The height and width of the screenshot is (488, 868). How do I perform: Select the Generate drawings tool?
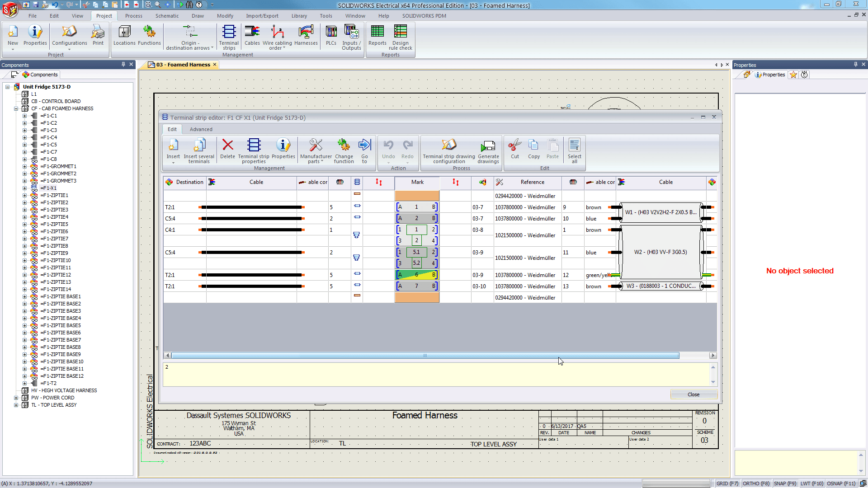point(488,150)
